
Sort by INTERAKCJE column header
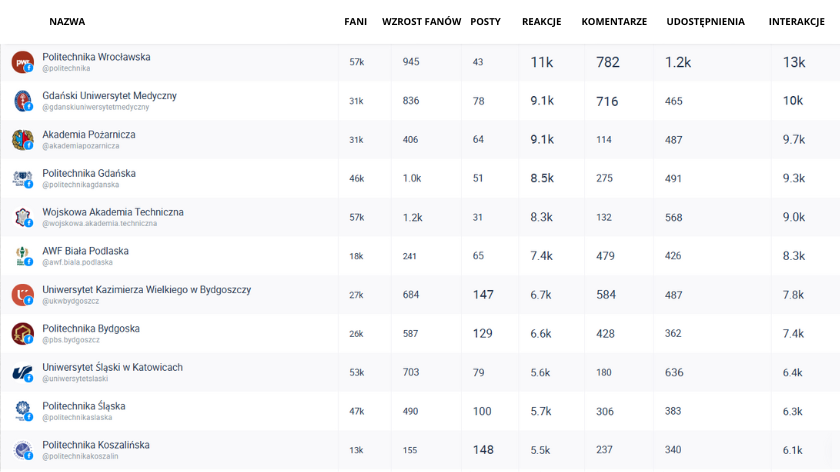coord(796,21)
